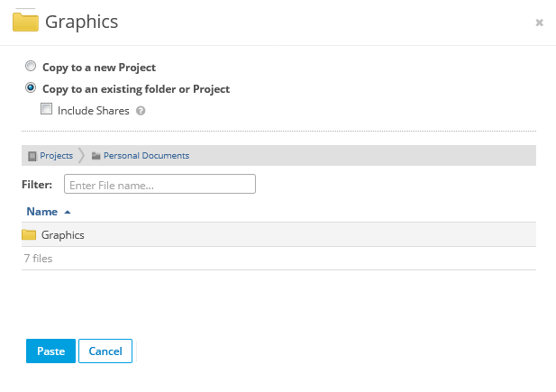This screenshot has width=556, height=392.
Task: Toggle the sort direction arrow beside Name
Action: click(x=68, y=212)
